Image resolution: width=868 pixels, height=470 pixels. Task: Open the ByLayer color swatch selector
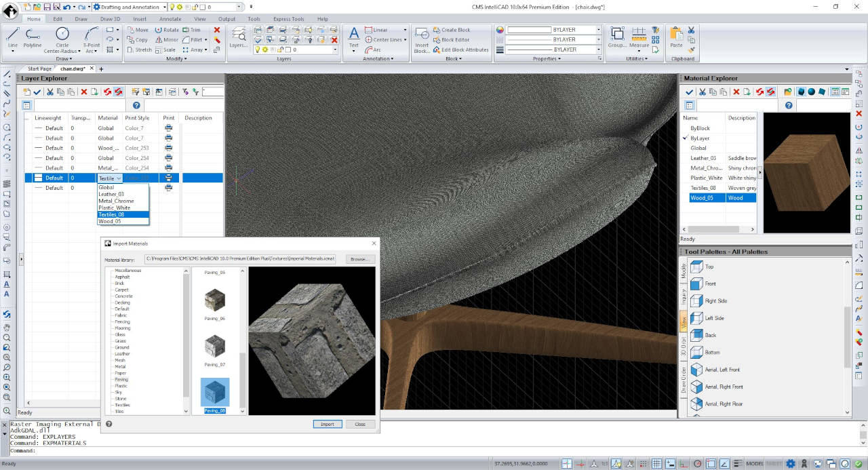[553, 30]
